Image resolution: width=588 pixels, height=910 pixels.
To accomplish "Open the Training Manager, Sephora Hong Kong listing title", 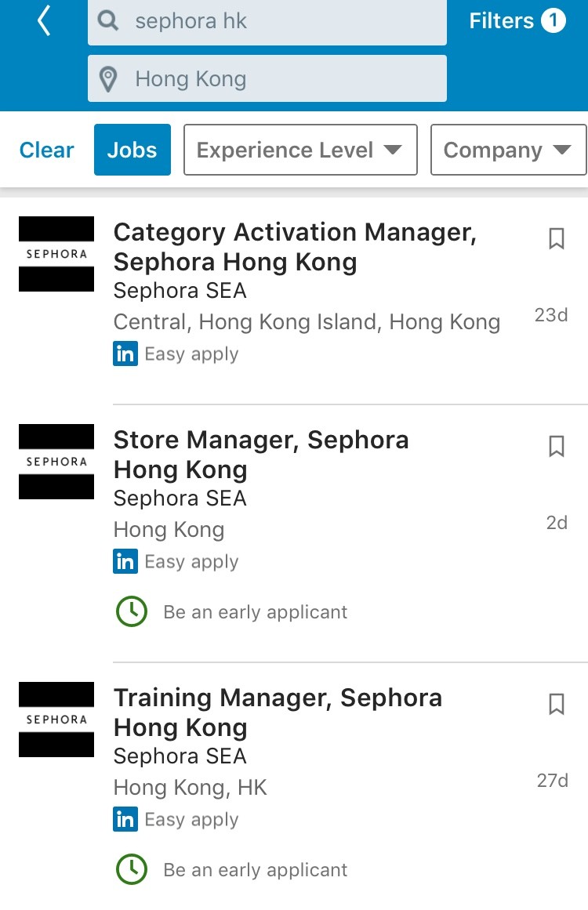I will [x=278, y=712].
